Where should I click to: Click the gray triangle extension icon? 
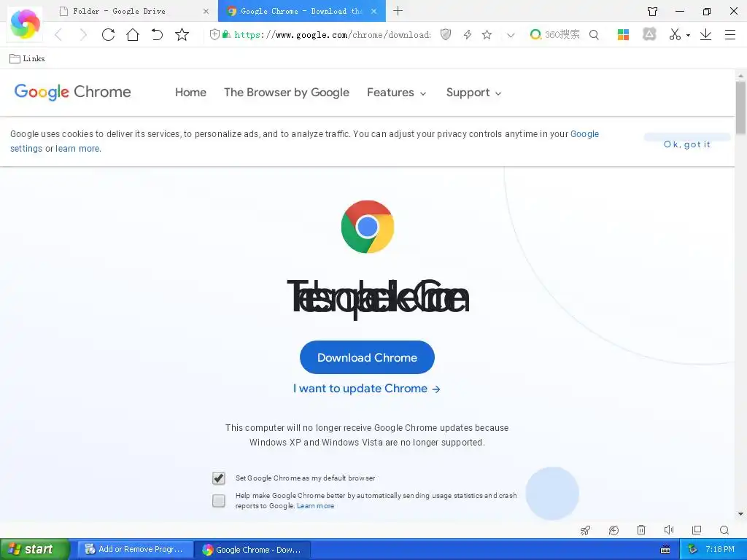649,34
